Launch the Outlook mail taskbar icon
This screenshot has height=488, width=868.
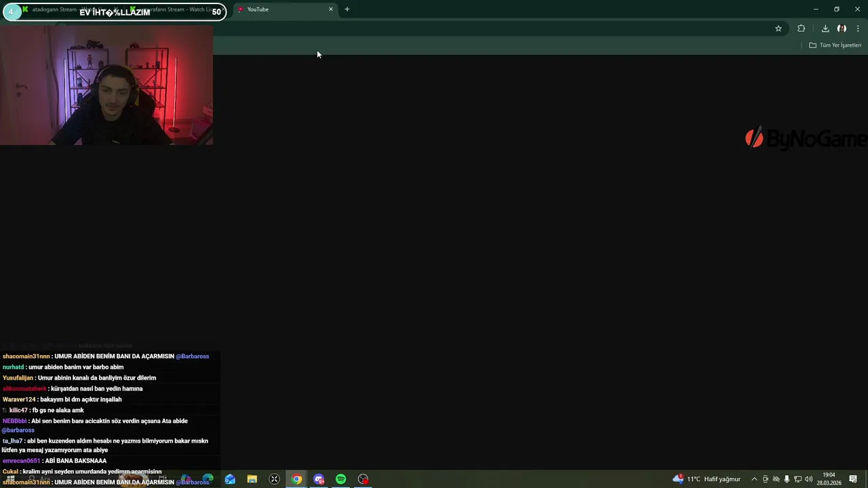point(230,479)
